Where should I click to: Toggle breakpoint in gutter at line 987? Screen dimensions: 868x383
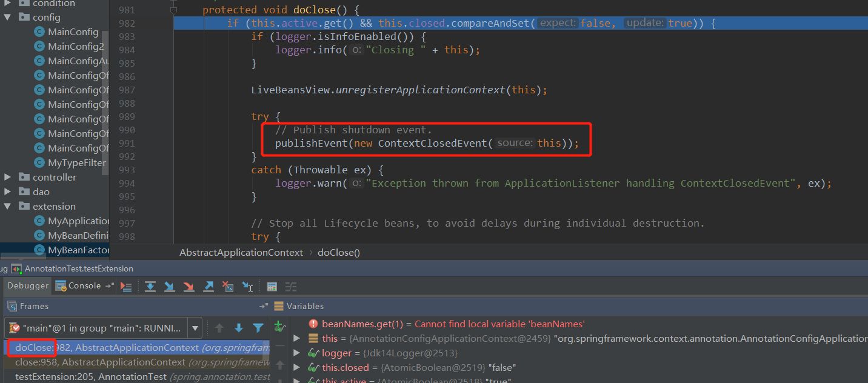tap(158, 90)
